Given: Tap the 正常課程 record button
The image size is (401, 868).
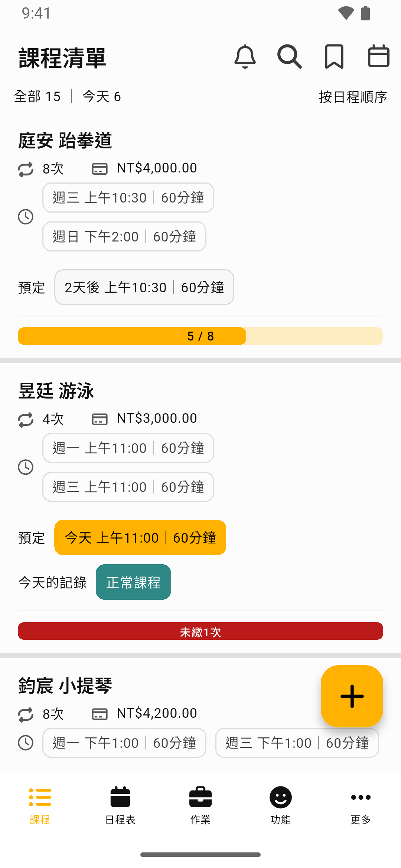Looking at the screenshot, I should (x=133, y=582).
